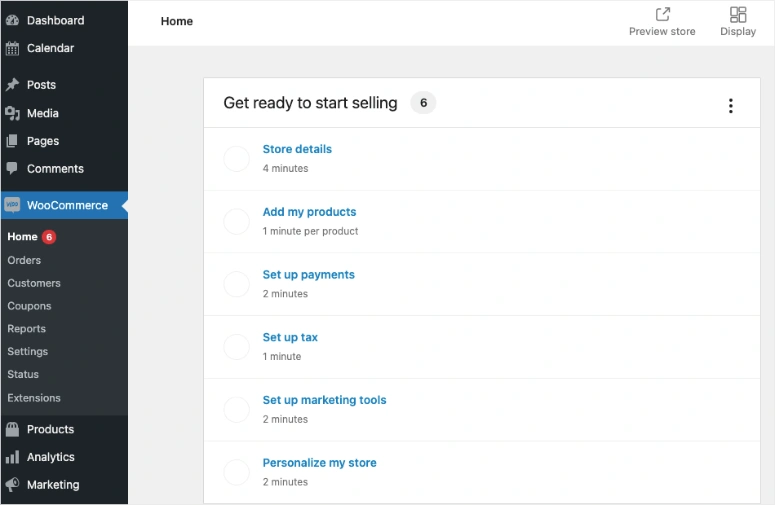Open the three-dot task list options menu
The height and width of the screenshot is (505, 775).
coord(731,106)
